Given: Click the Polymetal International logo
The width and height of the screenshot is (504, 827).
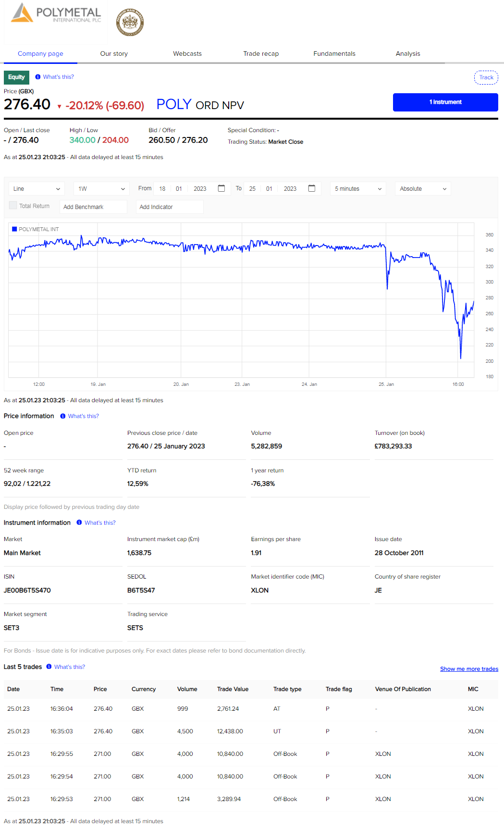Looking at the screenshot, I should pos(56,14).
